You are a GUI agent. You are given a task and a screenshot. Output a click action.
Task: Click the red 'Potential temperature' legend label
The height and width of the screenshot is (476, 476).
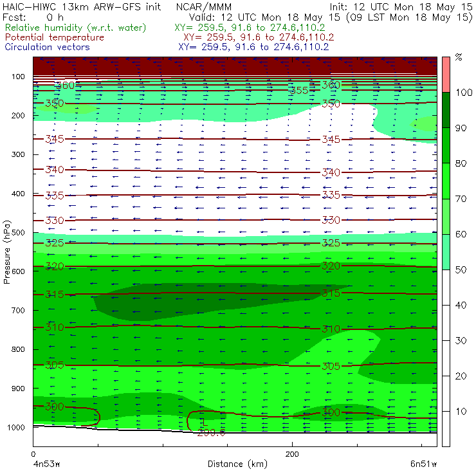point(55,37)
